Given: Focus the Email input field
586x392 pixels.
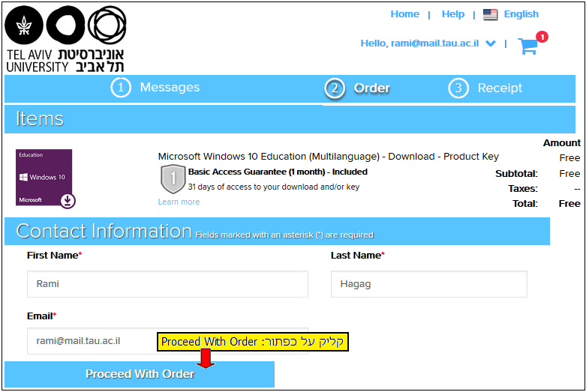Looking at the screenshot, I should coord(167,341).
